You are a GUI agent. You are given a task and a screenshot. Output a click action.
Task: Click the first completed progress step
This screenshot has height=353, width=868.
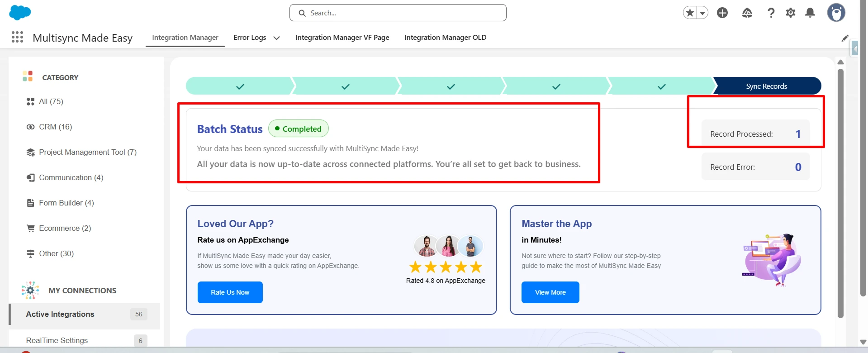point(240,86)
